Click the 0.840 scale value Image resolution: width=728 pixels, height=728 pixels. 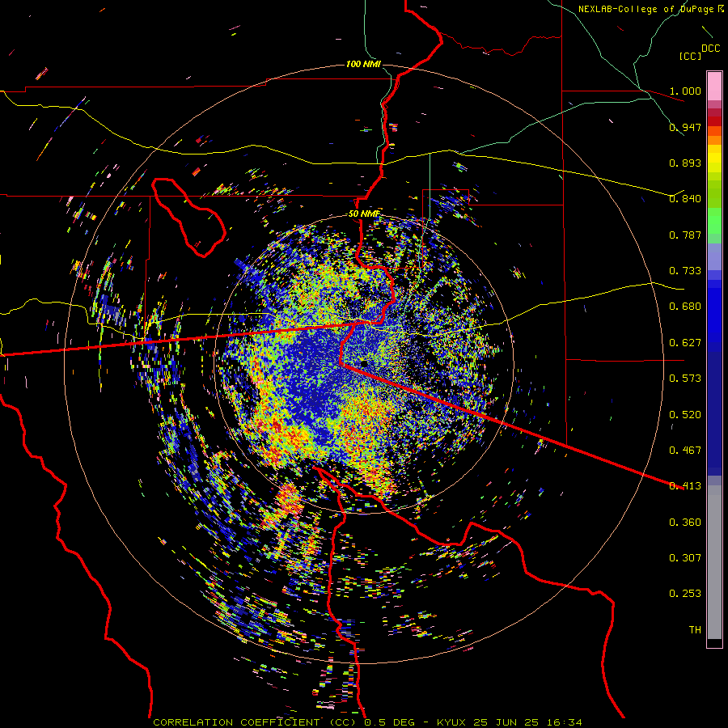pyautogui.click(x=685, y=199)
